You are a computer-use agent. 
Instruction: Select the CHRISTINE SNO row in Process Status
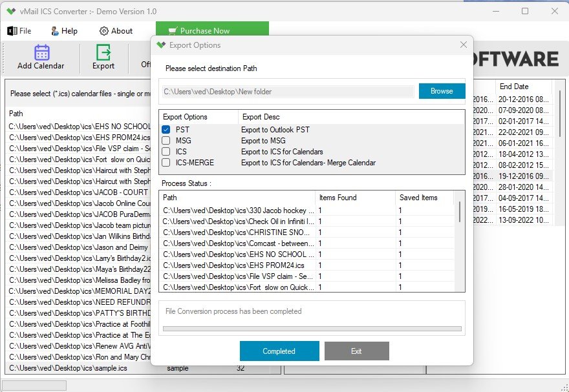307,232
